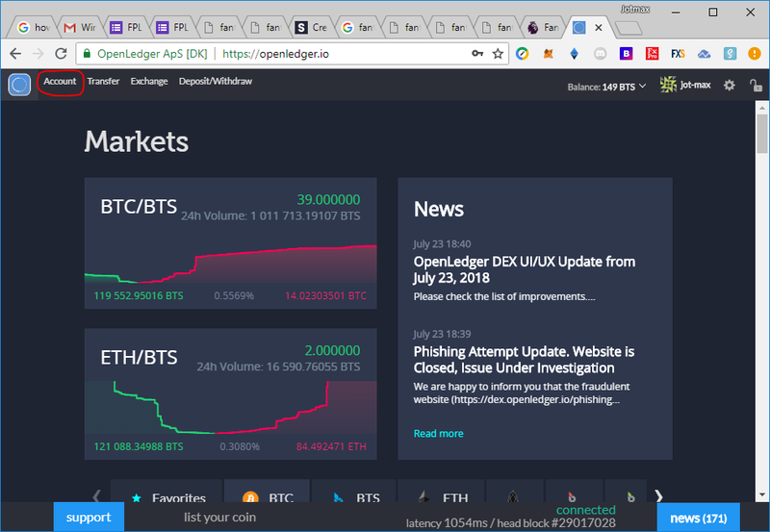The image size is (770, 532).
Task: Open the Exchange menu item
Action: [x=149, y=82]
